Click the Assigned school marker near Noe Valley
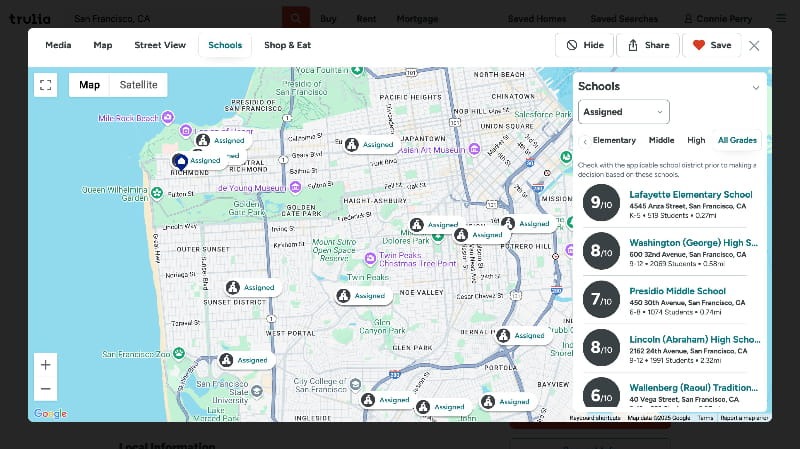The width and height of the screenshot is (800, 449). pyautogui.click(x=361, y=296)
